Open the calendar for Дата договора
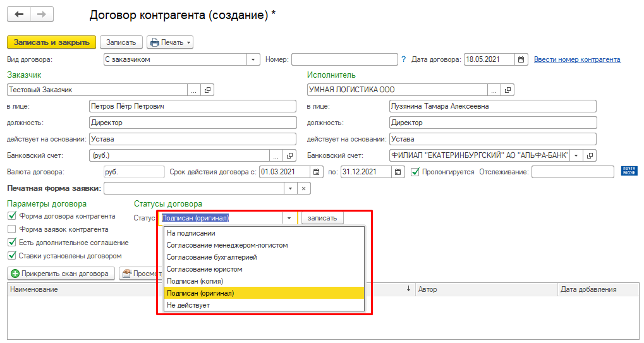This screenshot has width=644, height=343. tap(521, 59)
